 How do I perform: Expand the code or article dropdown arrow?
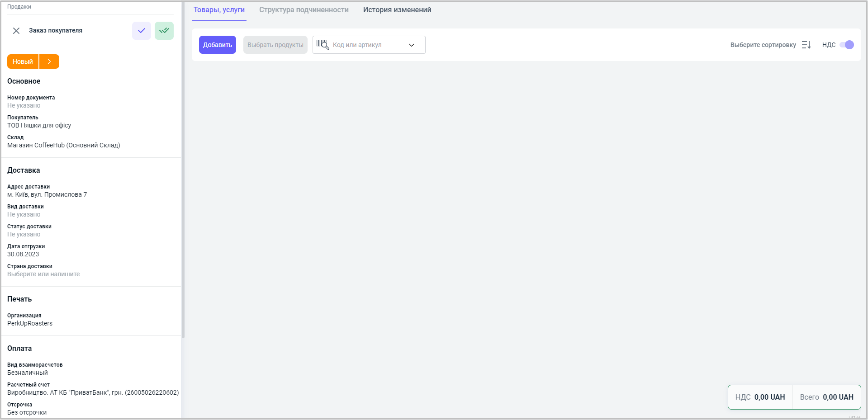[412, 45]
